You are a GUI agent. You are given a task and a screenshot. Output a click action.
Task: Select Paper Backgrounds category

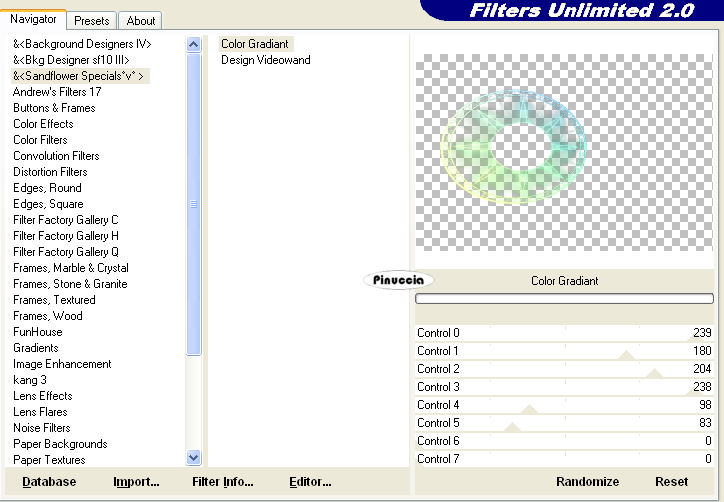click(x=60, y=444)
